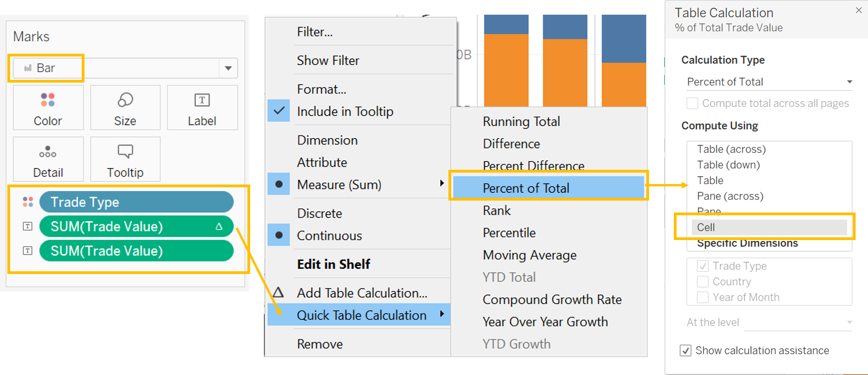Choose Quick Table Calculation menu entry
Viewport: 868px width, 375px height.
361,315
